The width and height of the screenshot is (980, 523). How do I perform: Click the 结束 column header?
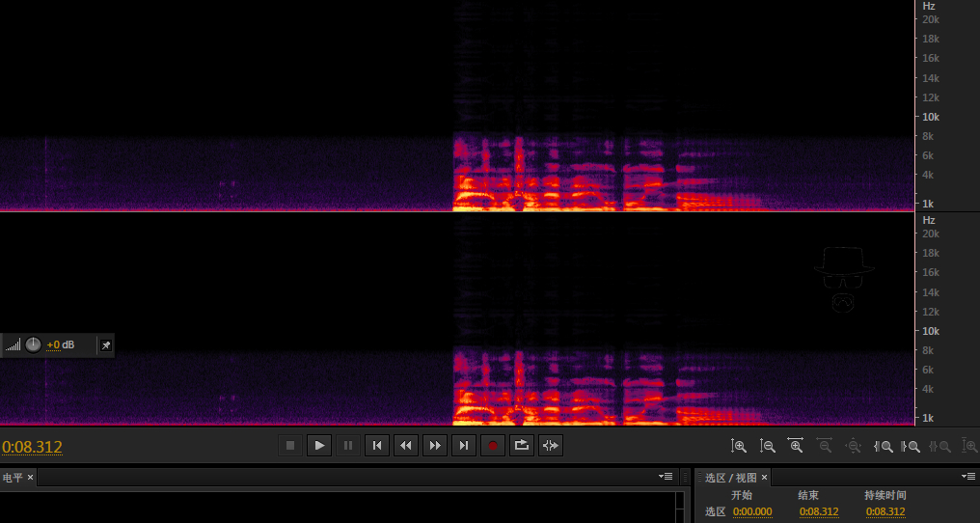tap(808, 495)
